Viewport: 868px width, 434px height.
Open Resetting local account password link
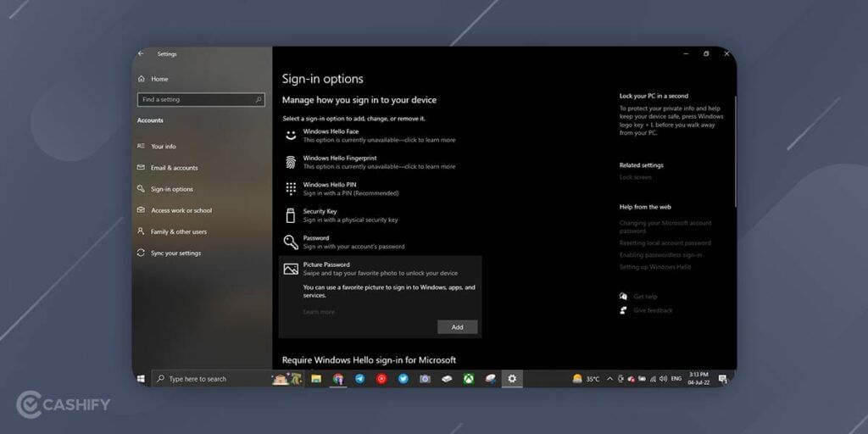(665, 243)
